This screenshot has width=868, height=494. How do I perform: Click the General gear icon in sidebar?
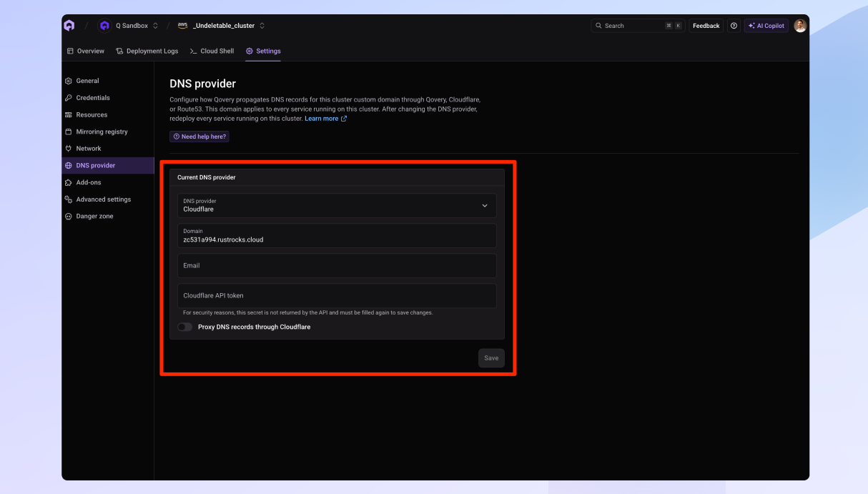click(69, 81)
